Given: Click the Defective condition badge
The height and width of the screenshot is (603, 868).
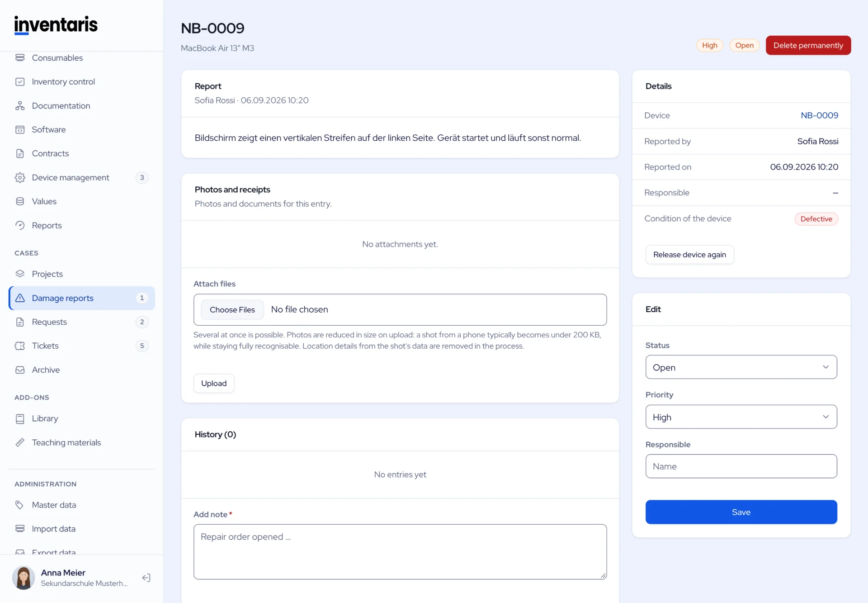Looking at the screenshot, I should click(x=816, y=219).
